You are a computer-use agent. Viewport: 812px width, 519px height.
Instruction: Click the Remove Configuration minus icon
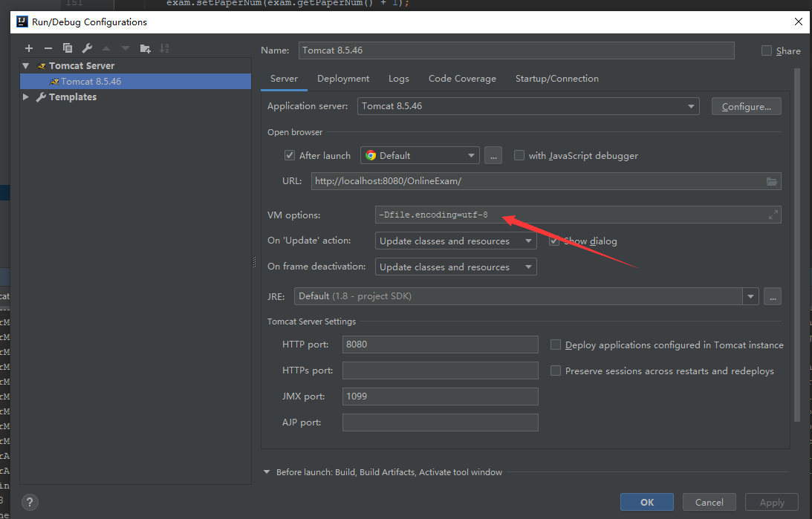click(x=48, y=48)
